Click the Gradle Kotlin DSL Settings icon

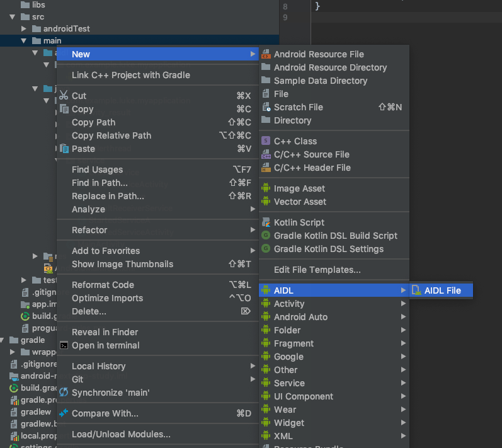(x=266, y=248)
